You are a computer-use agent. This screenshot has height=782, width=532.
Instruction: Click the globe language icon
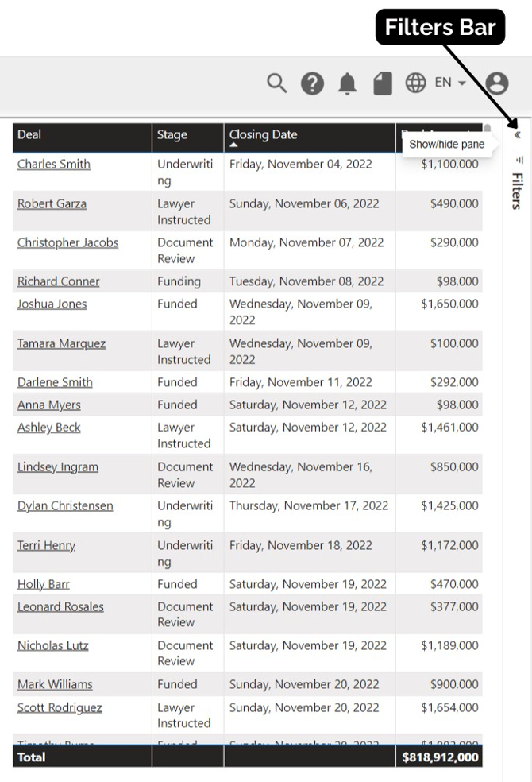point(415,83)
